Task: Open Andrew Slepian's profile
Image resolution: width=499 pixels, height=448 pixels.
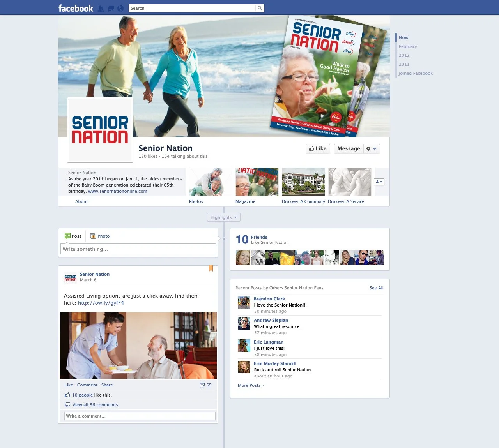Action: click(x=271, y=320)
